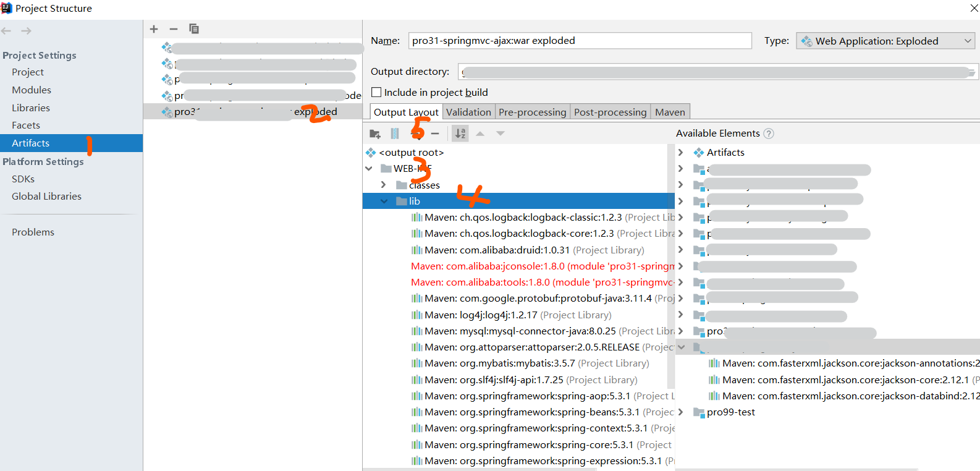Click the IntelliJ logo in title bar
The height and width of the screenshot is (471, 980).
(7, 8)
